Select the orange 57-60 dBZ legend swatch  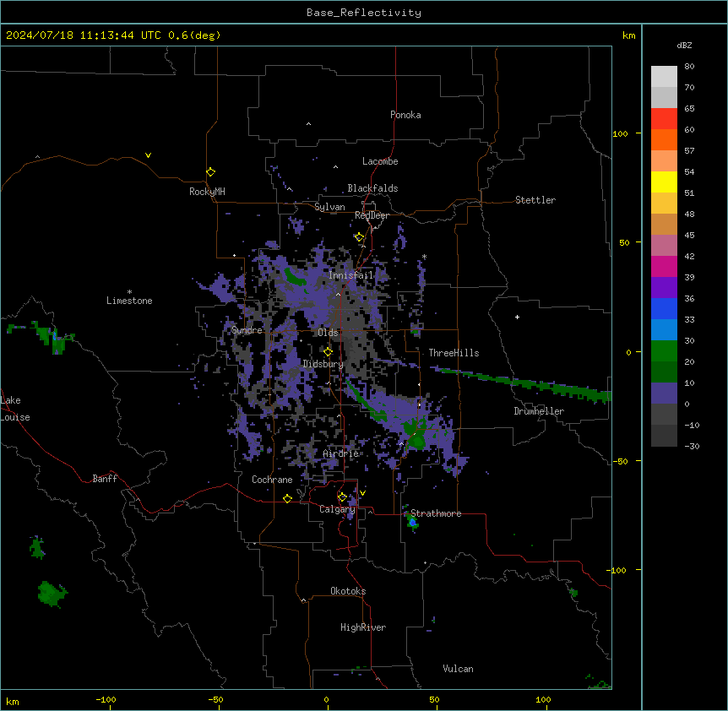664,139
